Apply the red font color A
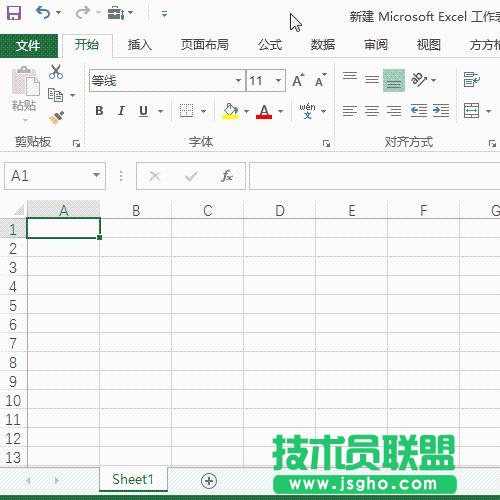 click(264, 111)
